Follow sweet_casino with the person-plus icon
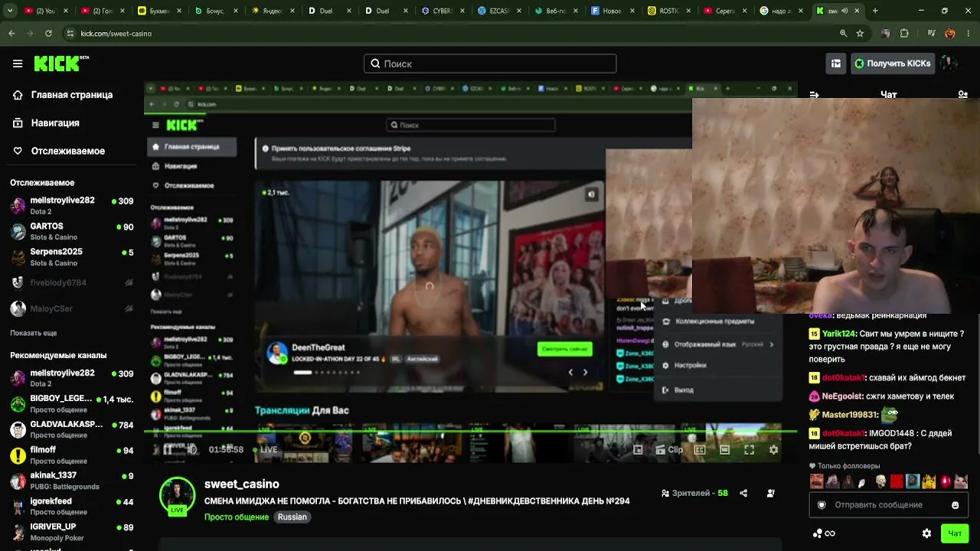This screenshot has height=551, width=980. [x=770, y=494]
